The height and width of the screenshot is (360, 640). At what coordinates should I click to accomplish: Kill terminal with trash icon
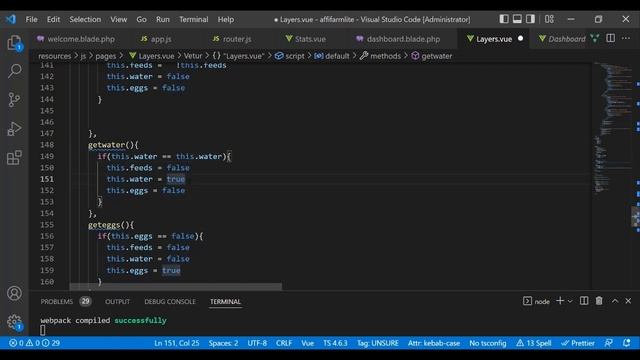(599, 301)
